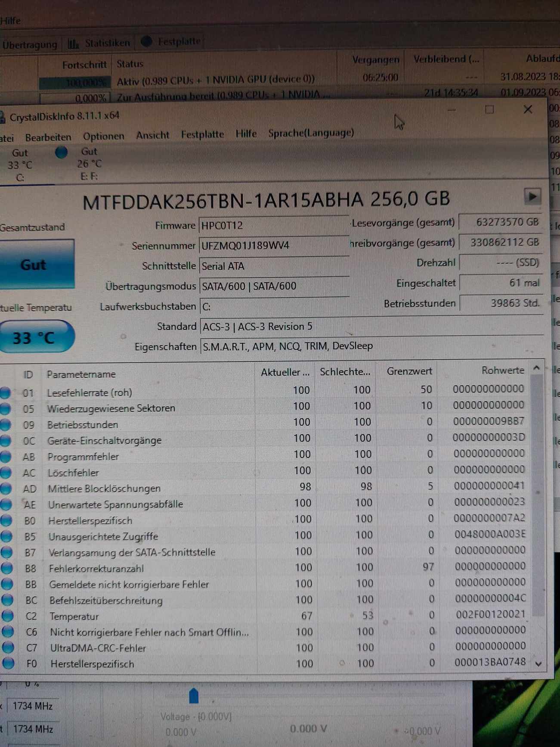The width and height of the screenshot is (560, 747).
Task: Click the status icon of row B0 Herstellerspezifisch
Action: coord(6,521)
